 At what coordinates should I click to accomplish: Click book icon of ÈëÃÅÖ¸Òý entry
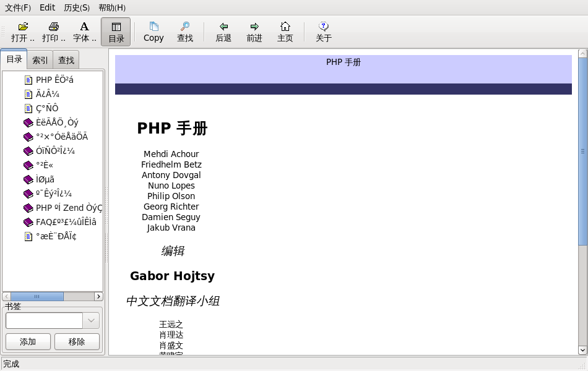(x=28, y=122)
